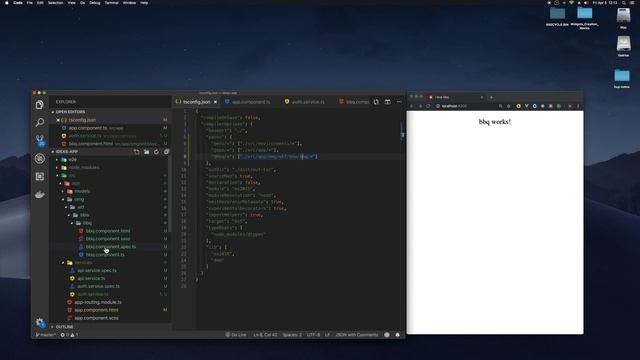640x360 pixels.
Task: Open app-routing.module.ts in file tree
Action: [98, 302]
